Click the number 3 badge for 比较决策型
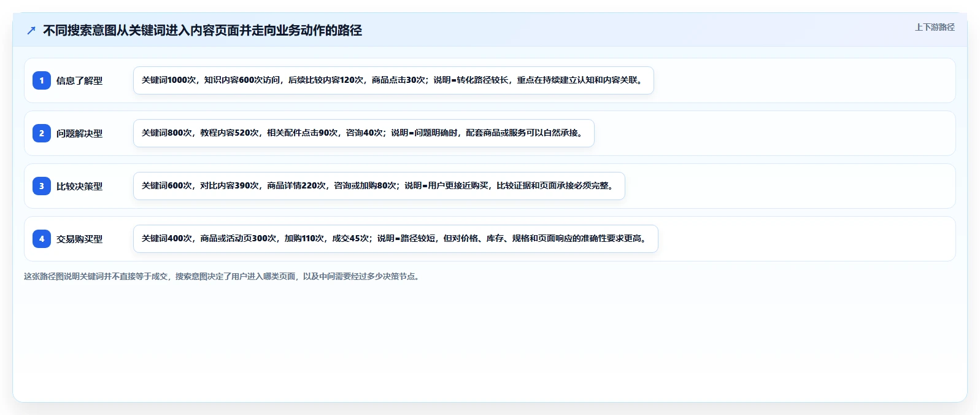Viewport: 980px width, 415px height. coord(42,186)
